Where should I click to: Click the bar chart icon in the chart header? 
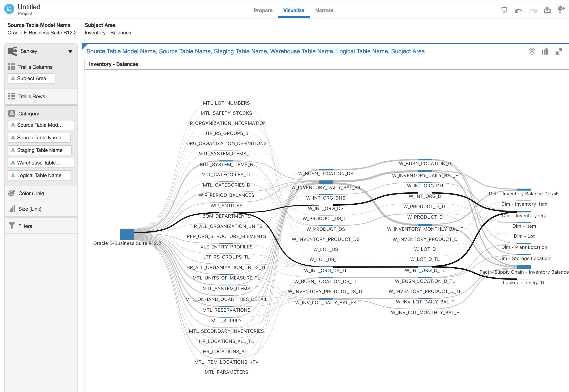pos(545,51)
